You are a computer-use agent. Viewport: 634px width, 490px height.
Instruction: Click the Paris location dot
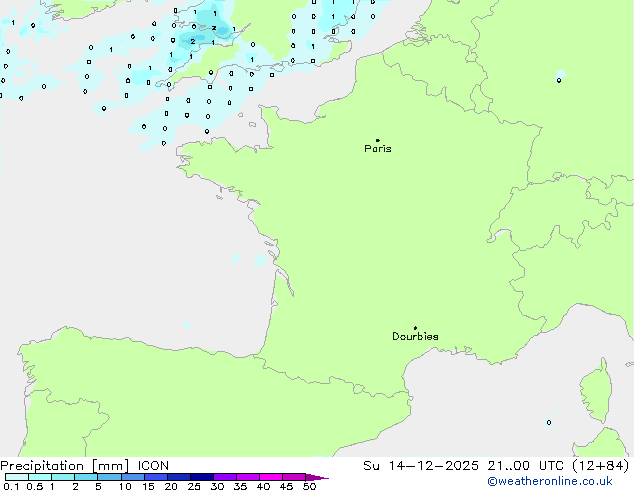point(378,140)
